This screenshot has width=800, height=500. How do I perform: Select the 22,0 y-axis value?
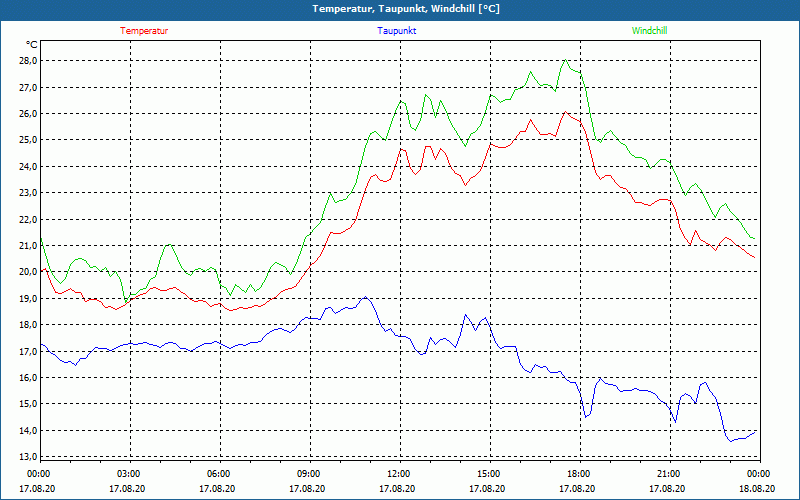point(28,219)
